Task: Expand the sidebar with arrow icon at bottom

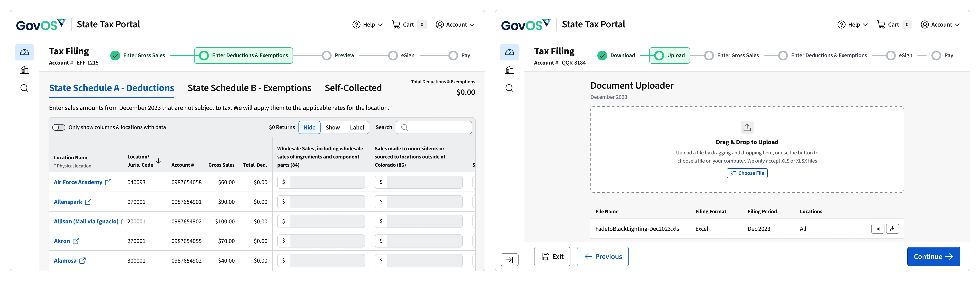Action: coord(509,260)
